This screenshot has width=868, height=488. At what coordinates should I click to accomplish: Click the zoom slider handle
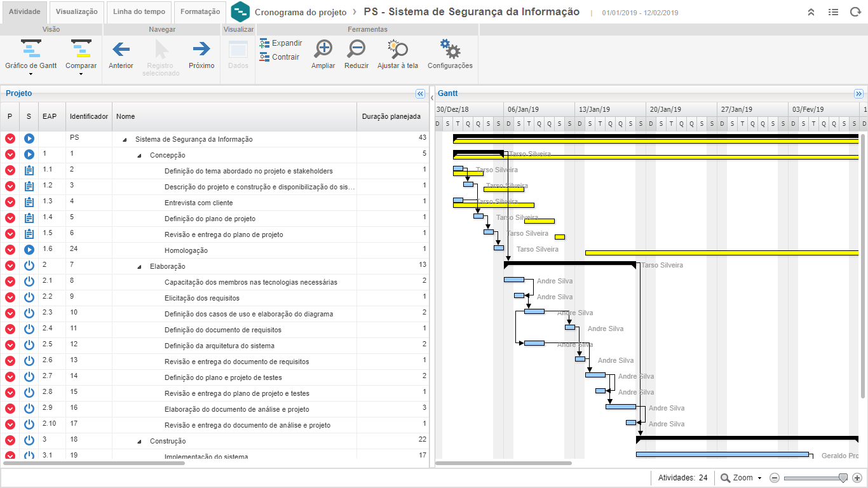(843, 478)
